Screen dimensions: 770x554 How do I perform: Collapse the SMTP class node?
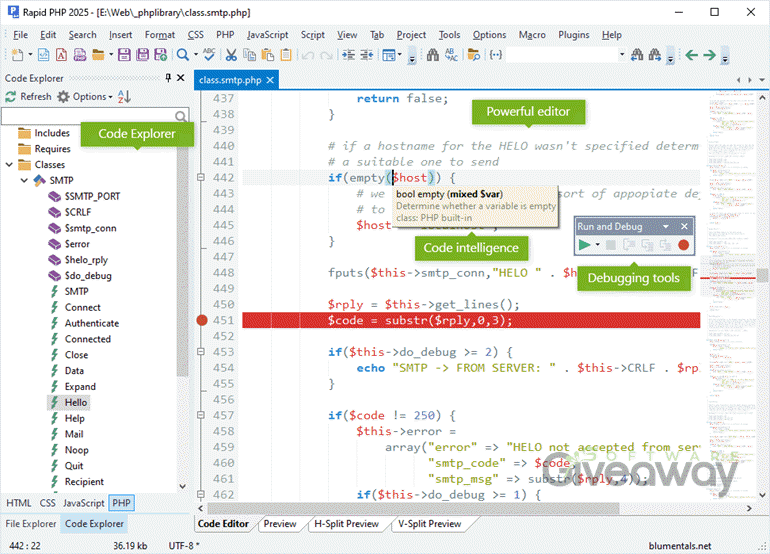24,180
